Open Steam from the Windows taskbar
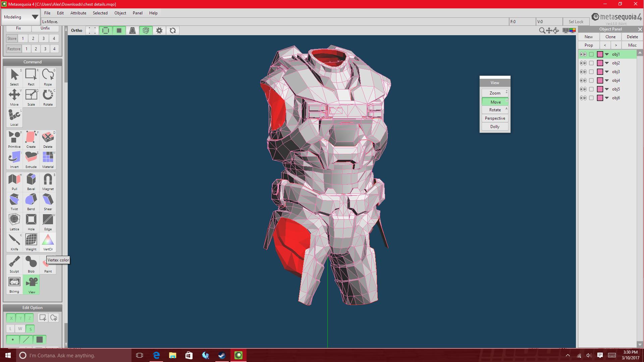Viewport: 644px width, 362px height. (x=222, y=355)
